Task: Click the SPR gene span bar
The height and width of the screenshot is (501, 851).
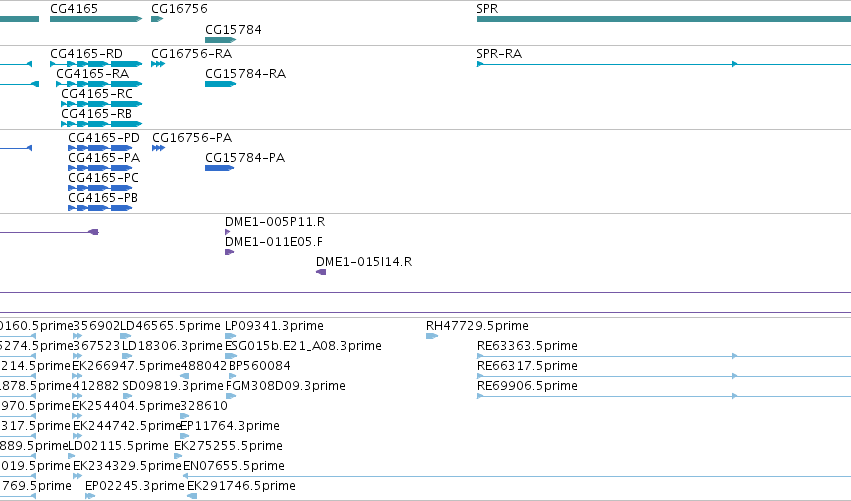Action: (664, 19)
